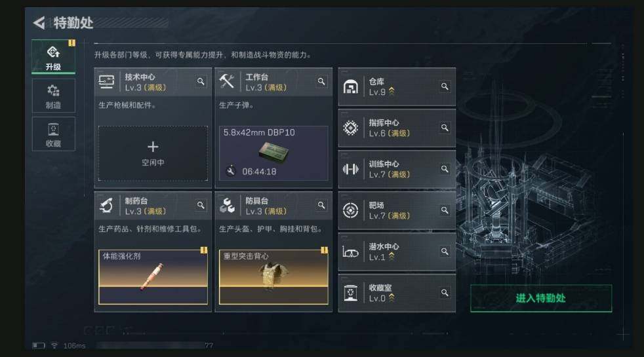Select the 升级 sidebar tab
This screenshot has height=357, width=644.
click(53, 56)
